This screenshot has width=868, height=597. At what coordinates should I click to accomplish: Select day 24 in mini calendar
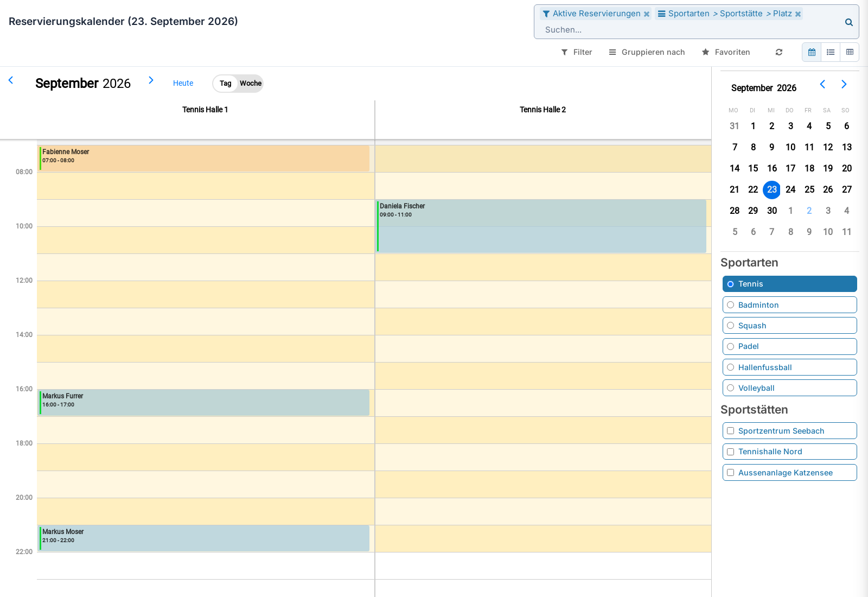tap(790, 189)
